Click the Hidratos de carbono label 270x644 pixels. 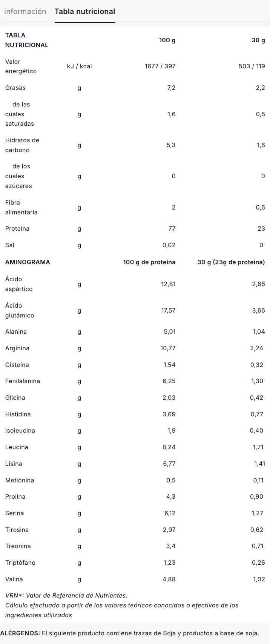pyautogui.click(x=22, y=145)
